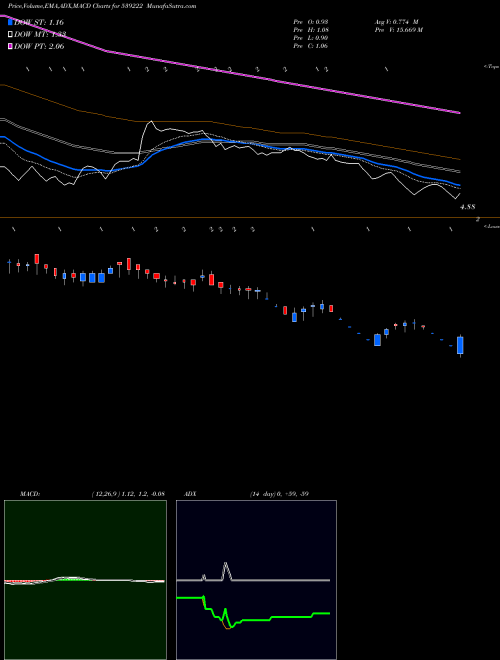The width and height of the screenshot is (500, 660).
Task: Click inside the green MACD chart panel
Action: (85, 579)
